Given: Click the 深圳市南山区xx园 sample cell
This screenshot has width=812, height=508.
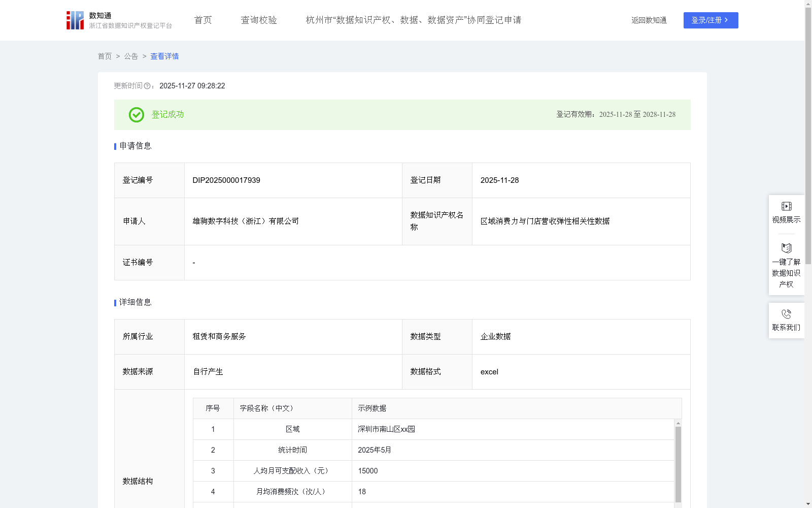Looking at the screenshot, I should [x=513, y=429].
